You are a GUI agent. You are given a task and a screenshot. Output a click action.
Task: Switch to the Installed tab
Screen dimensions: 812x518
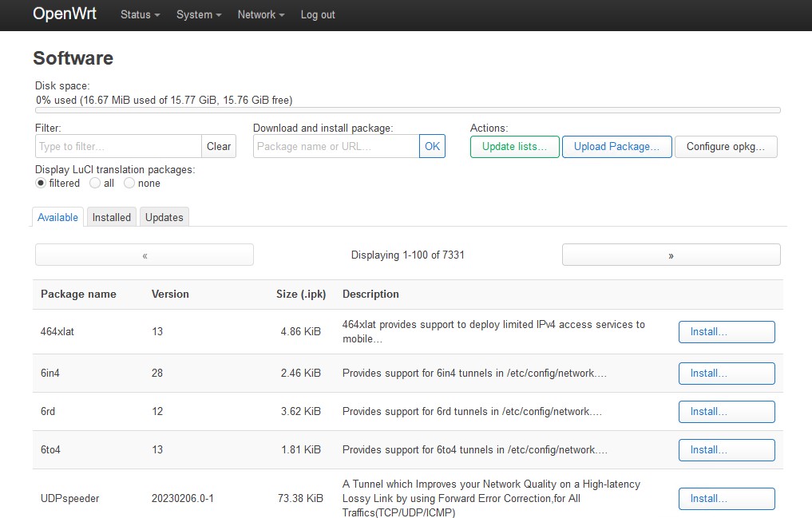coord(111,217)
